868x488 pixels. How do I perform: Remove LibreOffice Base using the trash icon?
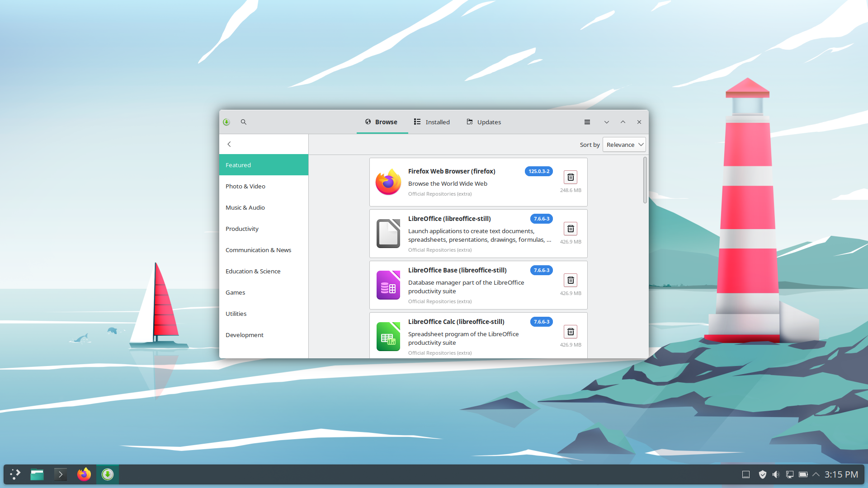coord(571,280)
